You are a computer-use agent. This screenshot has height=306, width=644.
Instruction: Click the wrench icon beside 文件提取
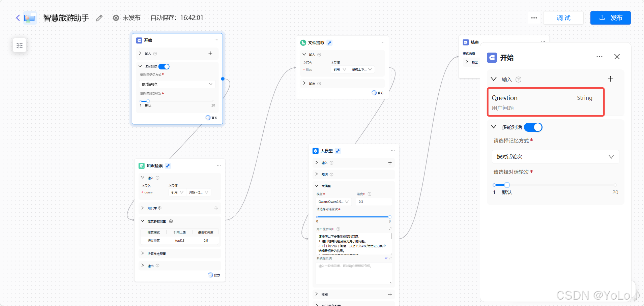click(x=329, y=43)
